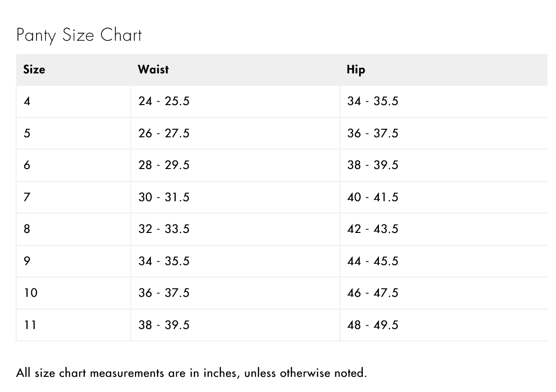Click hip value 40 - 41.5
Viewport: 556px width, 392px height.
coord(373,197)
